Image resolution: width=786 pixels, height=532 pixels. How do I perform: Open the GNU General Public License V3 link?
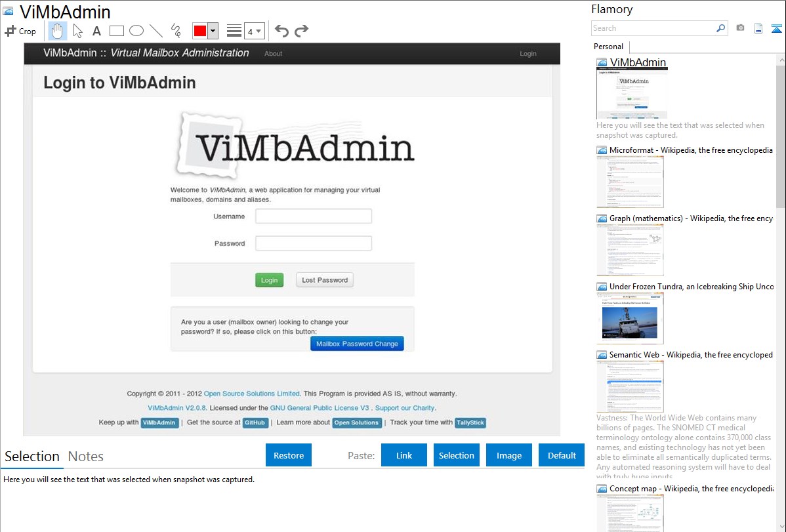(x=320, y=408)
